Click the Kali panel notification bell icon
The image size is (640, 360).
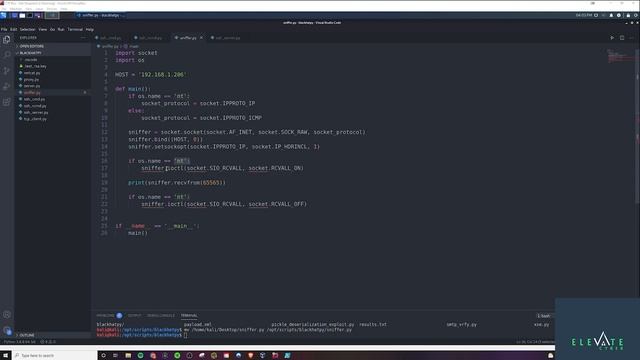[611, 15]
